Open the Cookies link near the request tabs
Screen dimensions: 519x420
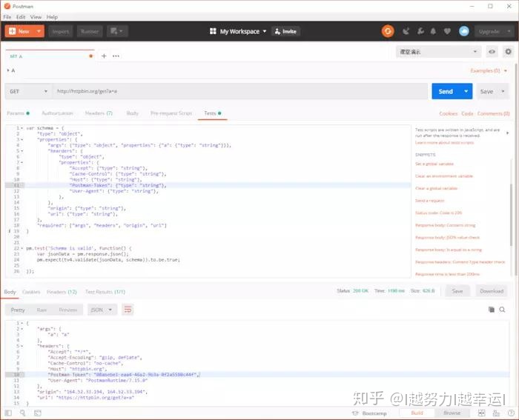[x=448, y=113]
